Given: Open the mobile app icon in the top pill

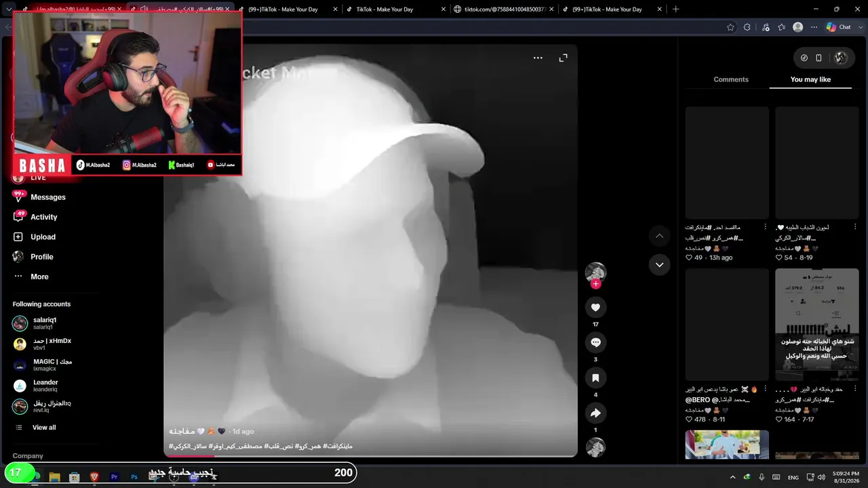Looking at the screenshot, I should [x=818, y=58].
